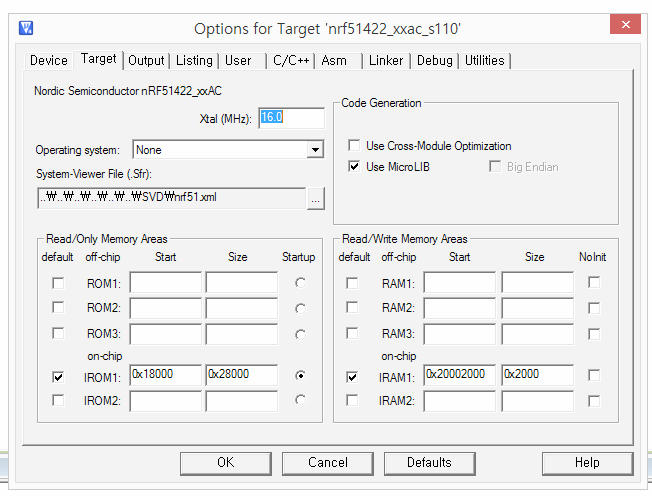Click the ROM1 Size field
The height and width of the screenshot is (496, 652).
click(242, 282)
